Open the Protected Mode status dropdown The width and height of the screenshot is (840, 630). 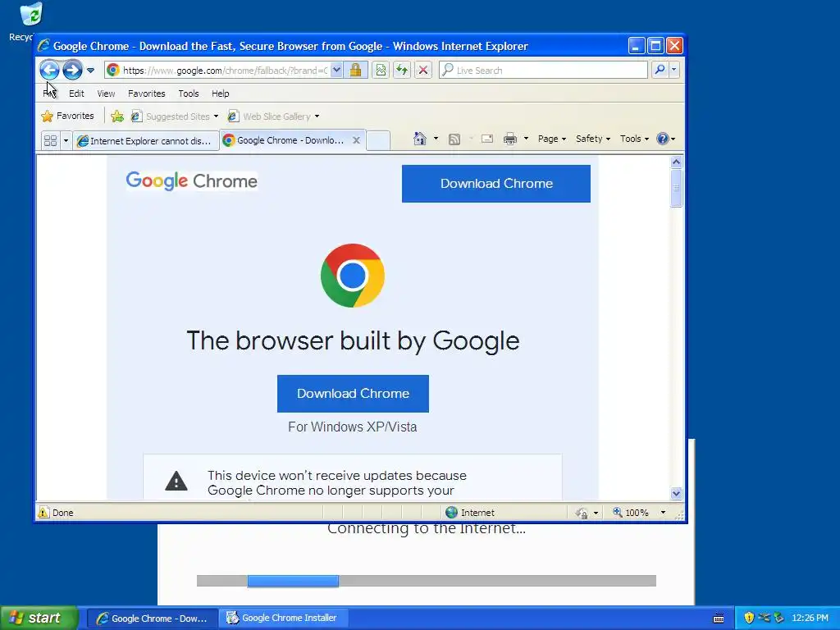587,514
